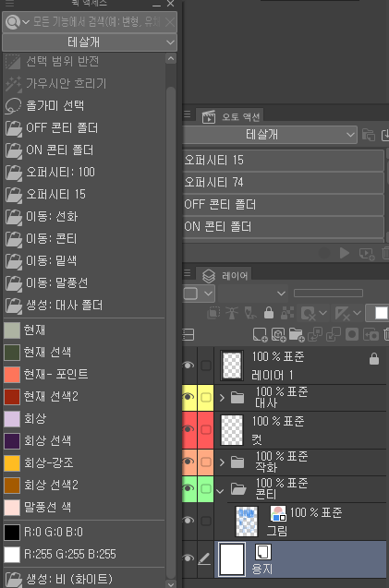Switch to the 레이어 tab
389x588 pixels.
coord(225,276)
